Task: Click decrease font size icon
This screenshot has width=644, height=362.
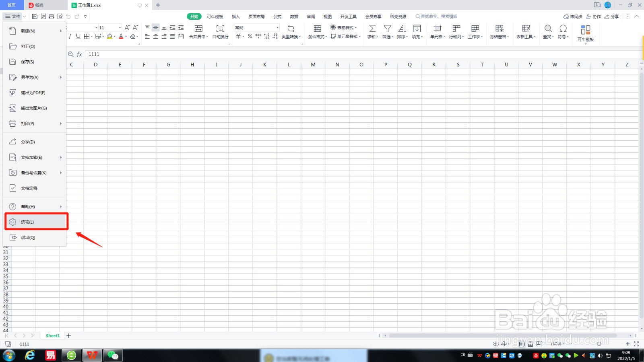Action: tap(135, 27)
